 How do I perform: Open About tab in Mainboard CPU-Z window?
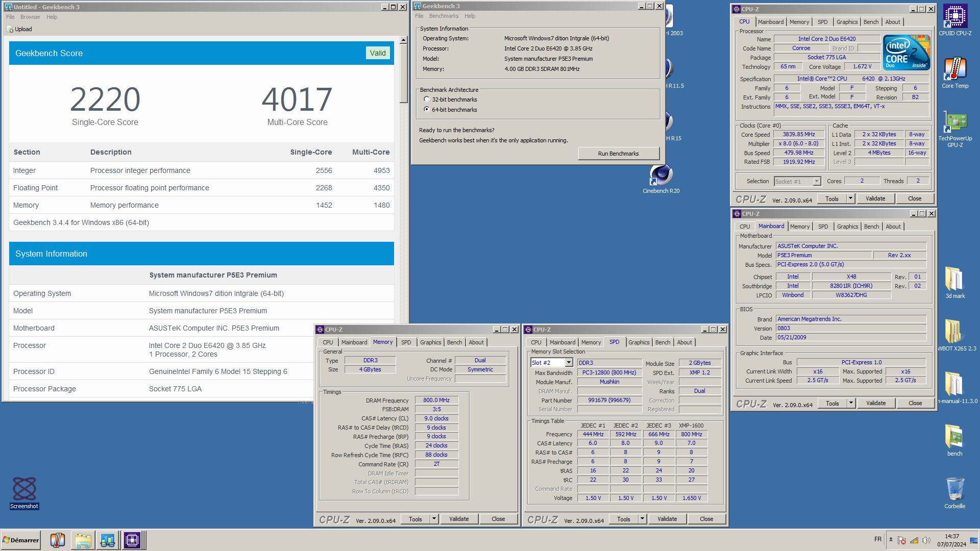point(893,227)
